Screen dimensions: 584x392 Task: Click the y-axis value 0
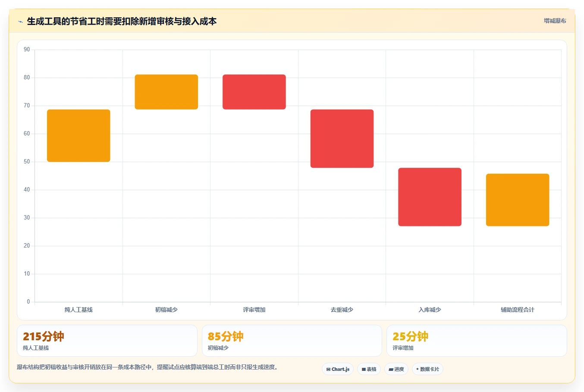click(28, 302)
